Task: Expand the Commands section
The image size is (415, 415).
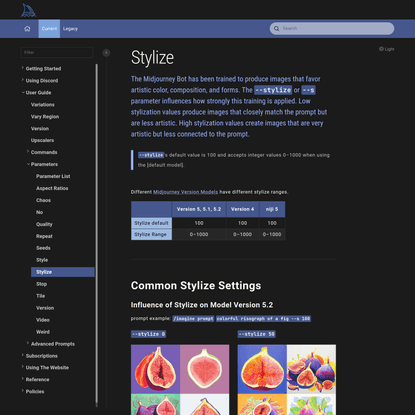Action: (x=44, y=152)
